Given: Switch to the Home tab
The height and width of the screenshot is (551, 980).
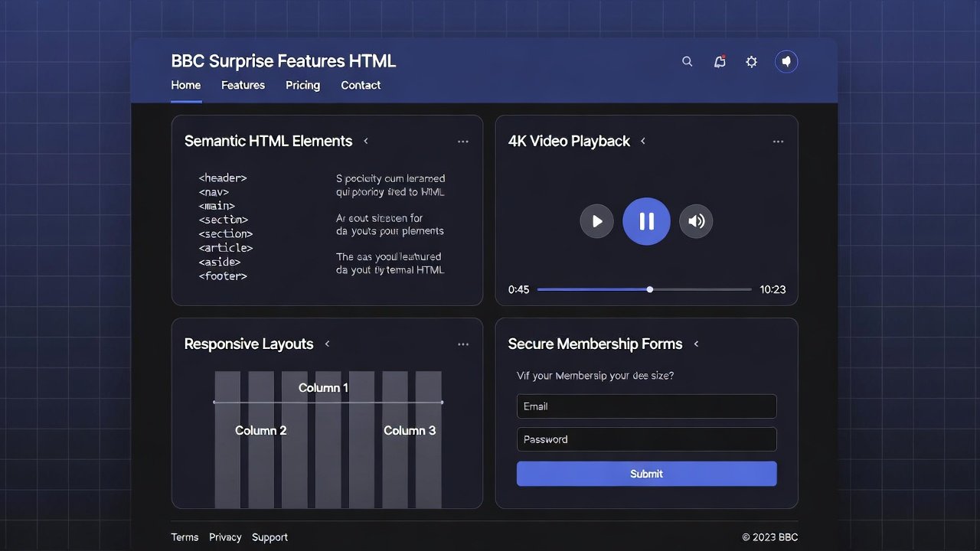Looking at the screenshot, I should (186, 85).
